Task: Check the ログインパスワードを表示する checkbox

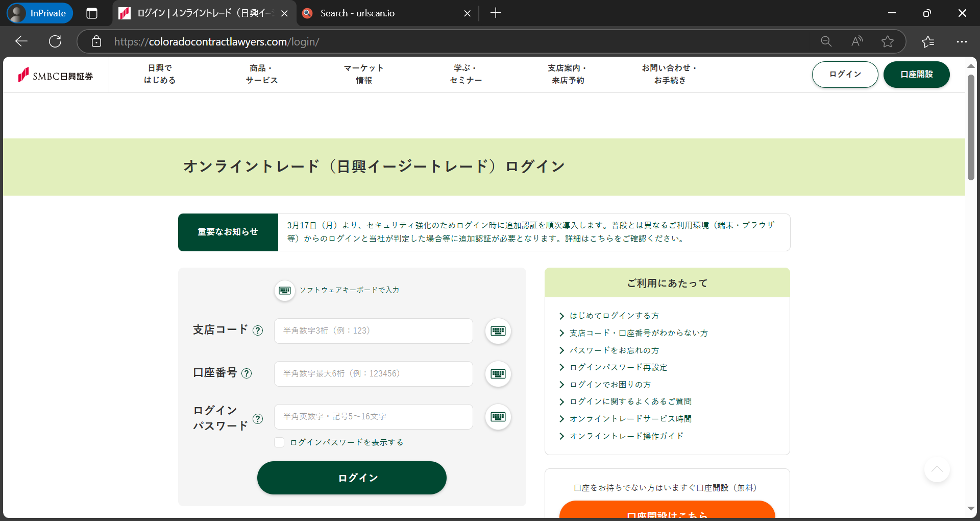Action: coord(279,442)
